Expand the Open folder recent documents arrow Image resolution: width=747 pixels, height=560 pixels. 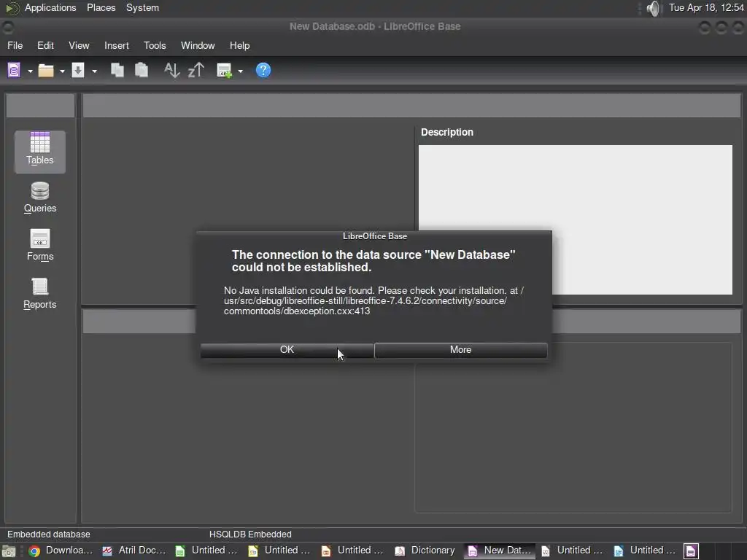[62, 71]
